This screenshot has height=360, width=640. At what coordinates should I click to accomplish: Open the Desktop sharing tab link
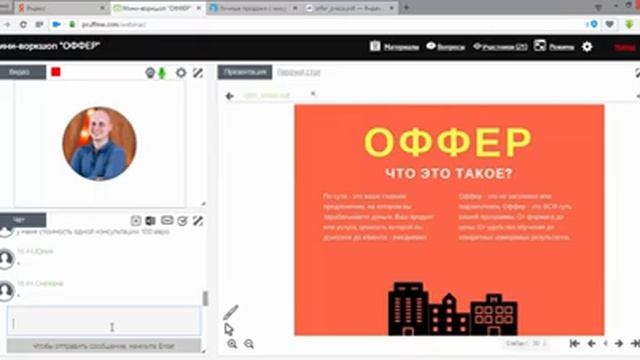point(299,72)
